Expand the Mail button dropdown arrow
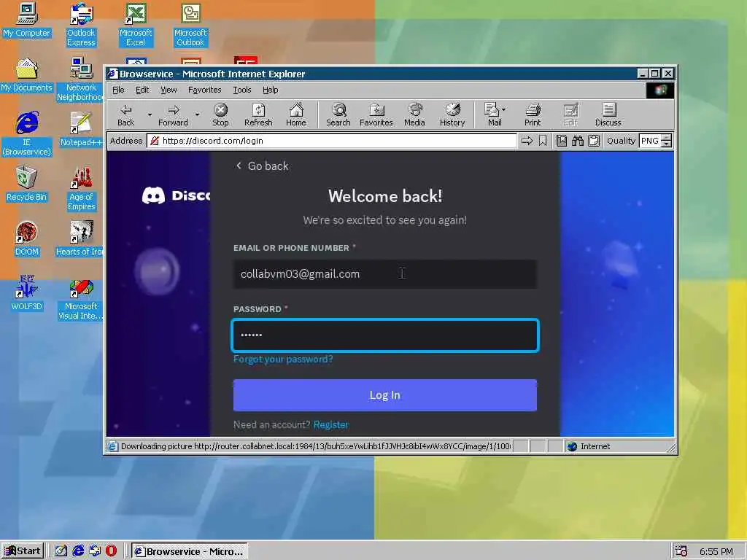Viewport: 747px width, 560px height. (x=504, y=109)
